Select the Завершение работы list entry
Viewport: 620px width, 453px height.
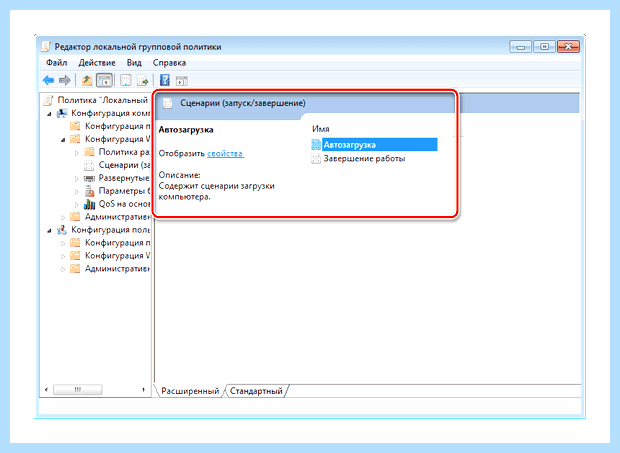point(364,159)
